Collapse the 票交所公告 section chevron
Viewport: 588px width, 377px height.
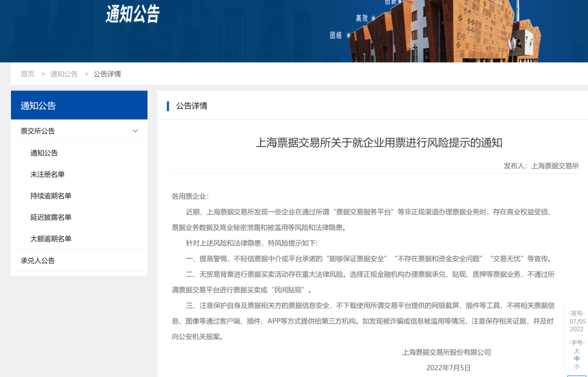(136, 131)
